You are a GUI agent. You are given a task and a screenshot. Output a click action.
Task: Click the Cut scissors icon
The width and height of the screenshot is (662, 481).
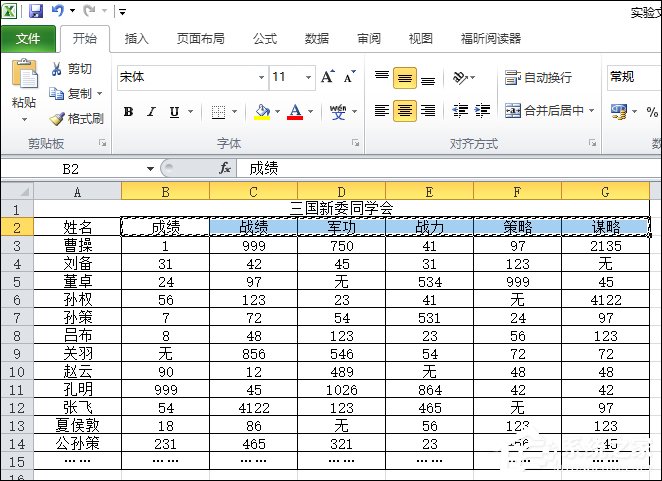[x=57, y=69]
